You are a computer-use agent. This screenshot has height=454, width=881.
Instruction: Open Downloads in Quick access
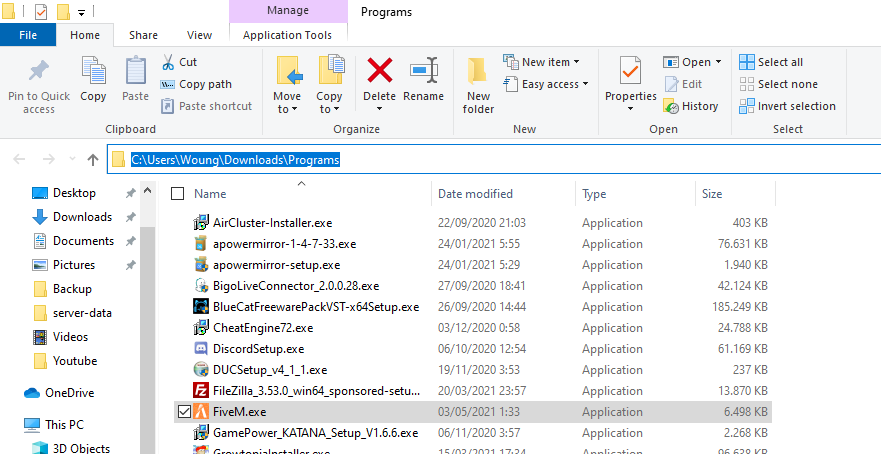82,217
